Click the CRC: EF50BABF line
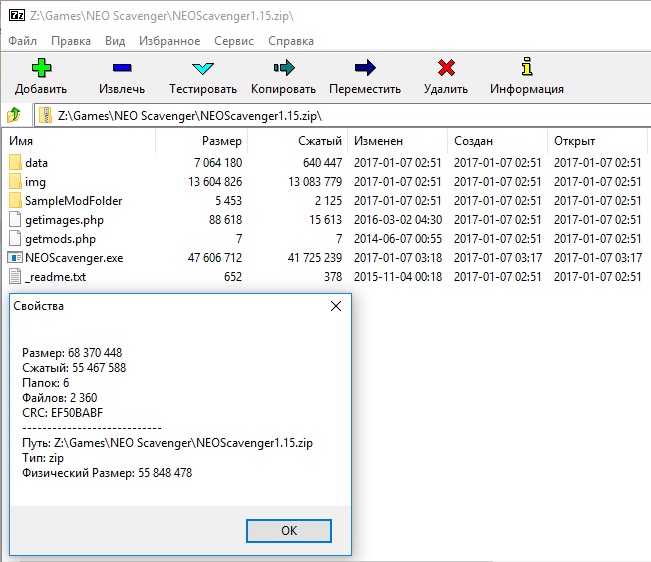The height and width of the screenshot is (562, 651). 62,413
